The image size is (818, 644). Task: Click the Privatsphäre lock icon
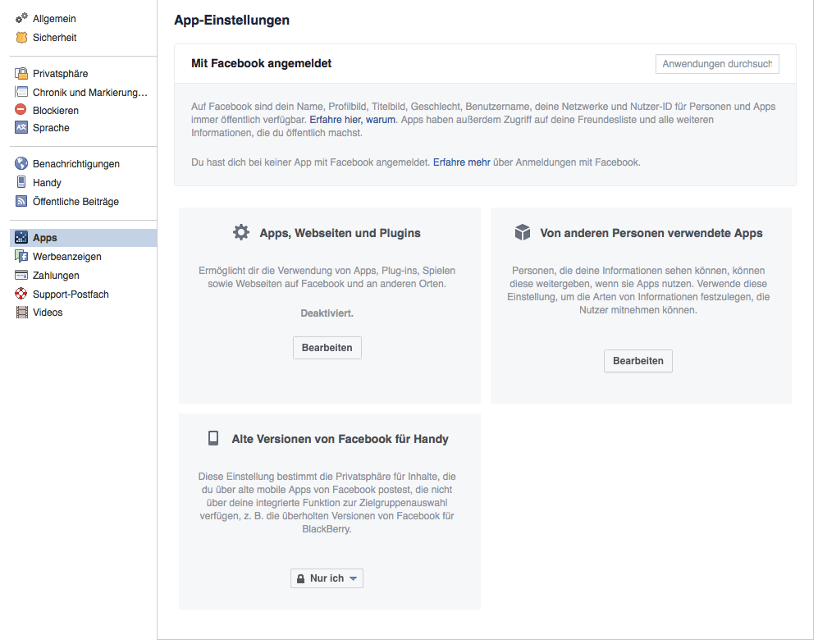click(21, 73)
